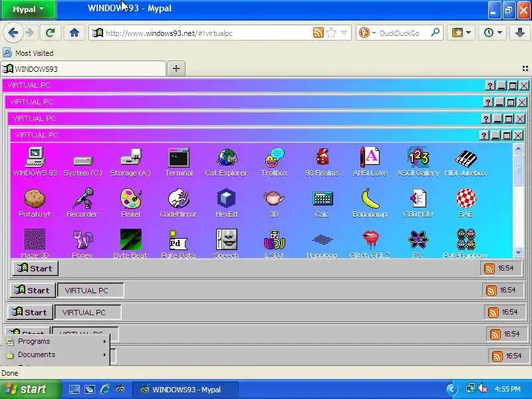The width and height of the screenshot is (532, 399).
Task: Launch Cat Explorer
Action: point(226,162)
